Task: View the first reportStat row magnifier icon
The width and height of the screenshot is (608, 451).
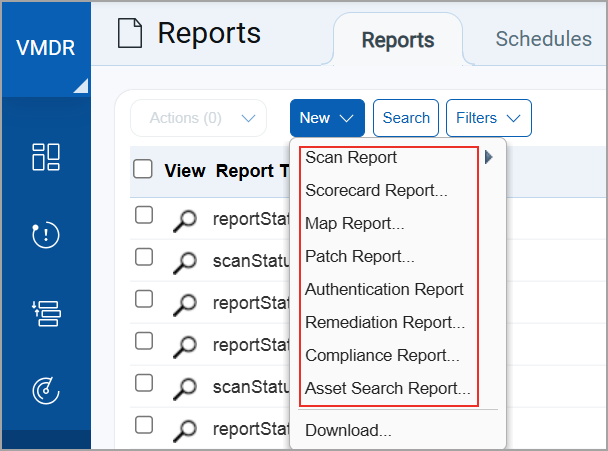Action: [185, 221]
